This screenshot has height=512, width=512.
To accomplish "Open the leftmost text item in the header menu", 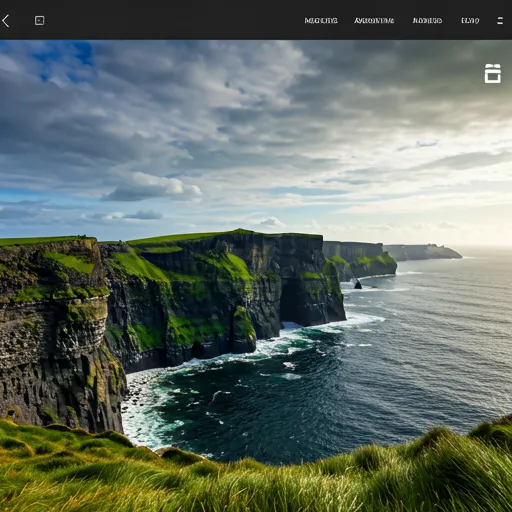I will coord(321,21).
